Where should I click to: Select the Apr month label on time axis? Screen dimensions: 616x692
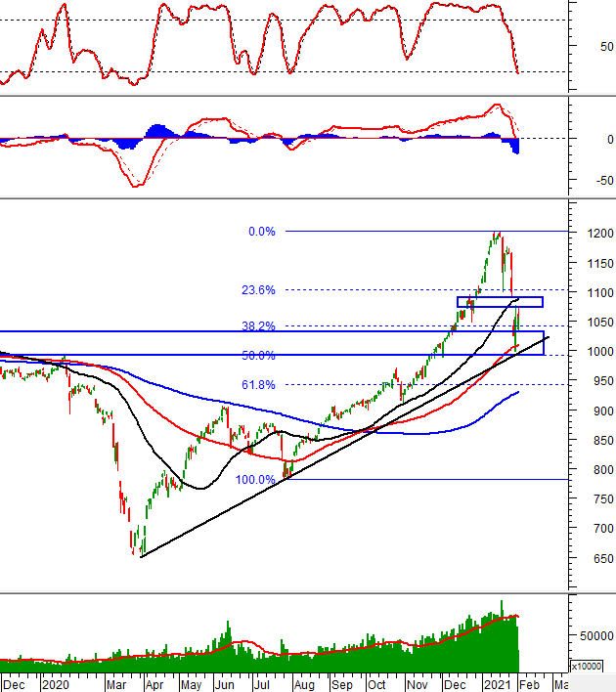pos(154,685)
